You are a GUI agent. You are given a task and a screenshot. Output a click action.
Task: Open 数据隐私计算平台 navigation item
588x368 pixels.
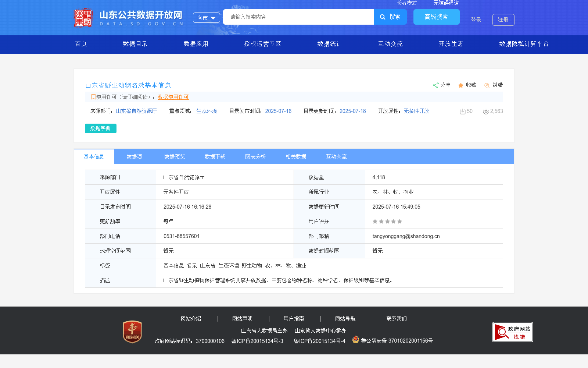pyautogui.click(x=524, y=44)
